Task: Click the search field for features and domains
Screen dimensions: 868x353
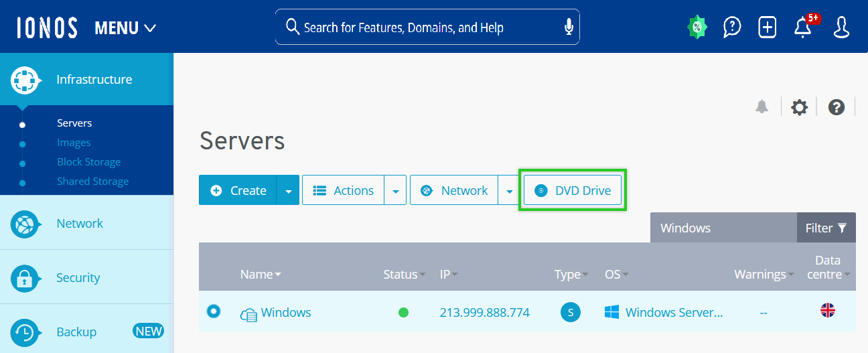Action: (x=422, y=27)
